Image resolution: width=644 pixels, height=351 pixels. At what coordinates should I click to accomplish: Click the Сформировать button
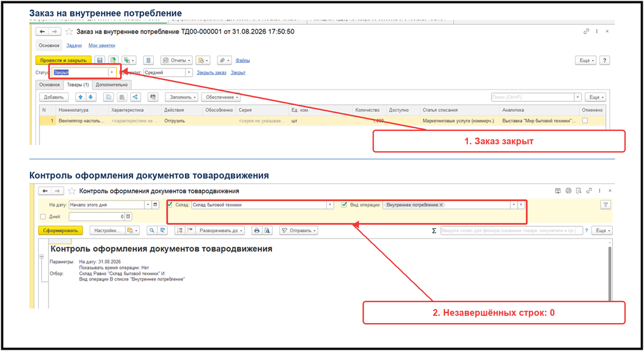(60, 231)
